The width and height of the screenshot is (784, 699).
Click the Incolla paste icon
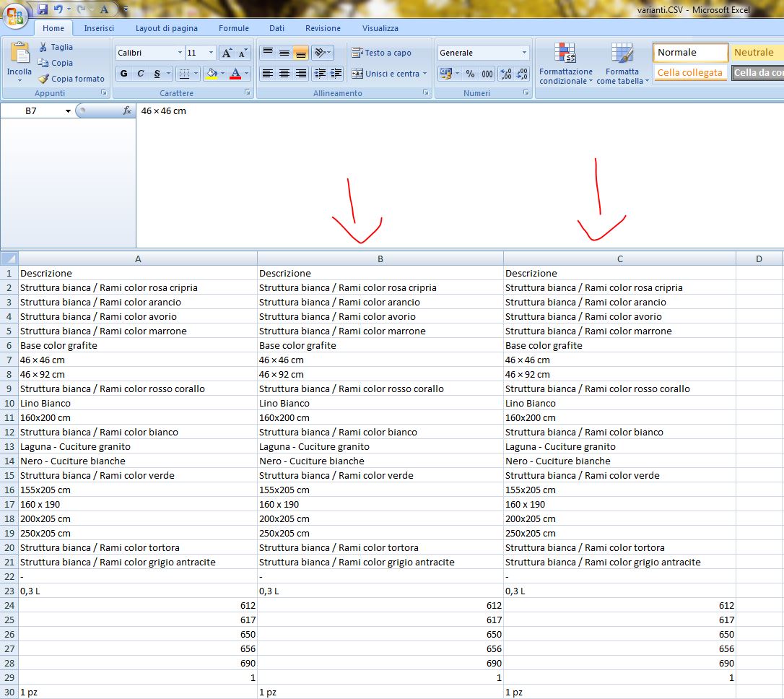(x=19, y=53)
